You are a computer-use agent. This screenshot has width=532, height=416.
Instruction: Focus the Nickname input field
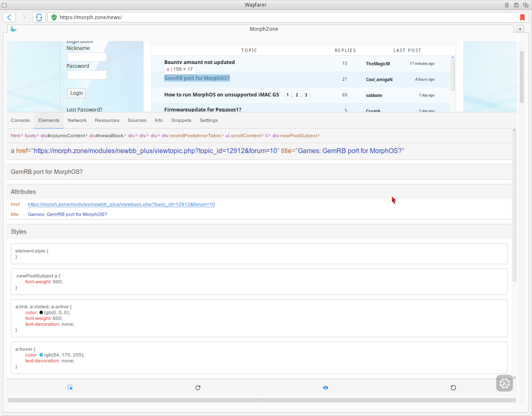point(87,57)
